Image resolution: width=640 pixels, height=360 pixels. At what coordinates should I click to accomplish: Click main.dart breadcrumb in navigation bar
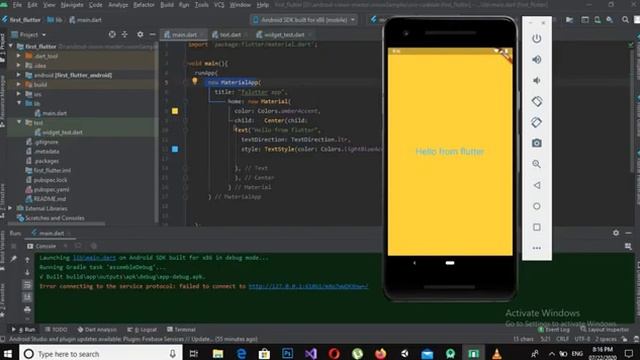coord(85,20)
